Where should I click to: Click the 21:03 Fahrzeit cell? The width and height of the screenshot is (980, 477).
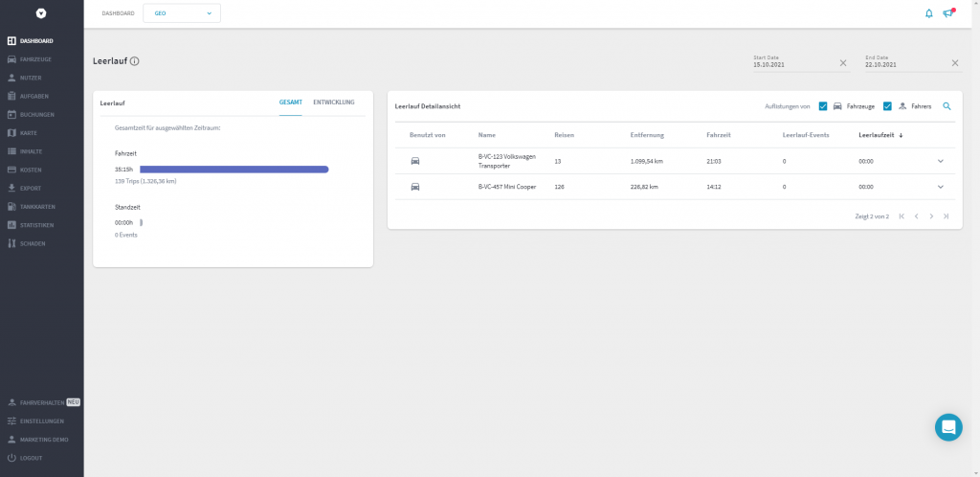[x=714, y=161]
